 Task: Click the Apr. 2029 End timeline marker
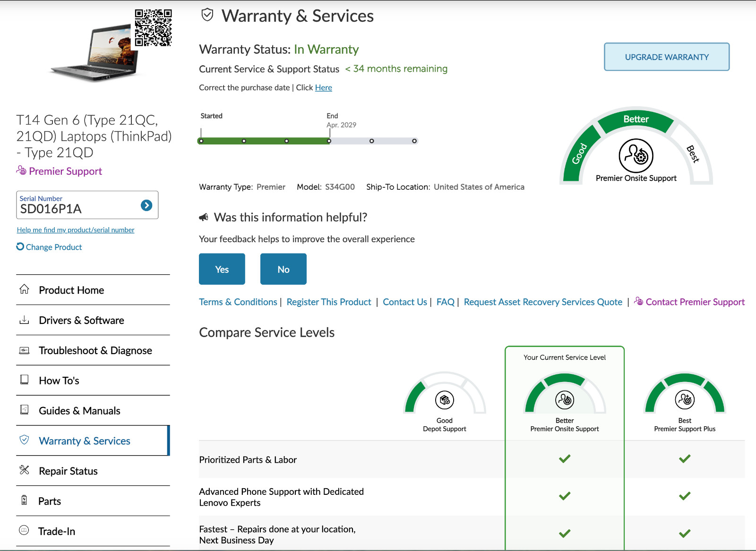[329, 141]
